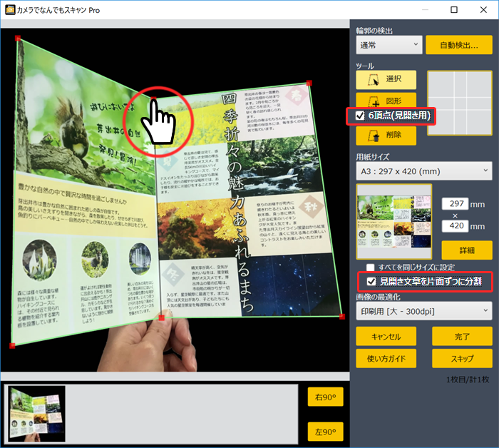This screenshot has width=499, height=448.
Task: Expand the 用紙サイズ A3 dropdown
Action: click(x=424, y=170)
